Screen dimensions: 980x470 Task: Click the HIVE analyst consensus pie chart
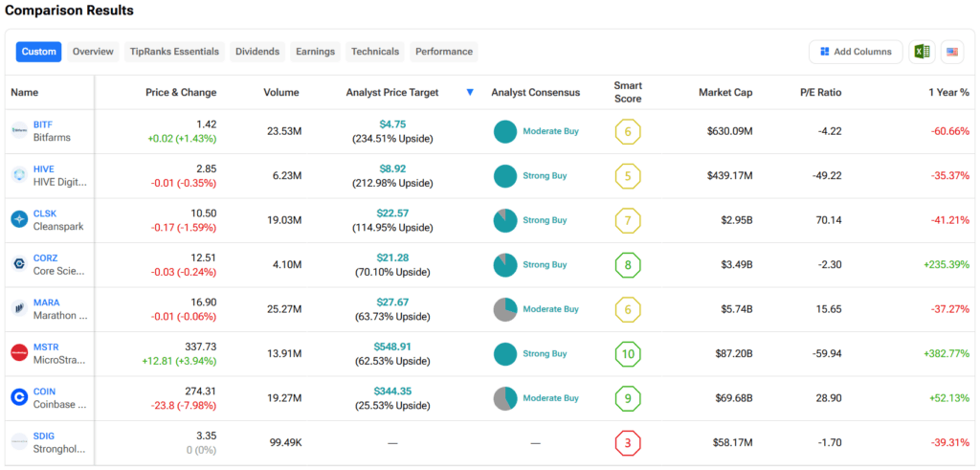coord(505,175)
